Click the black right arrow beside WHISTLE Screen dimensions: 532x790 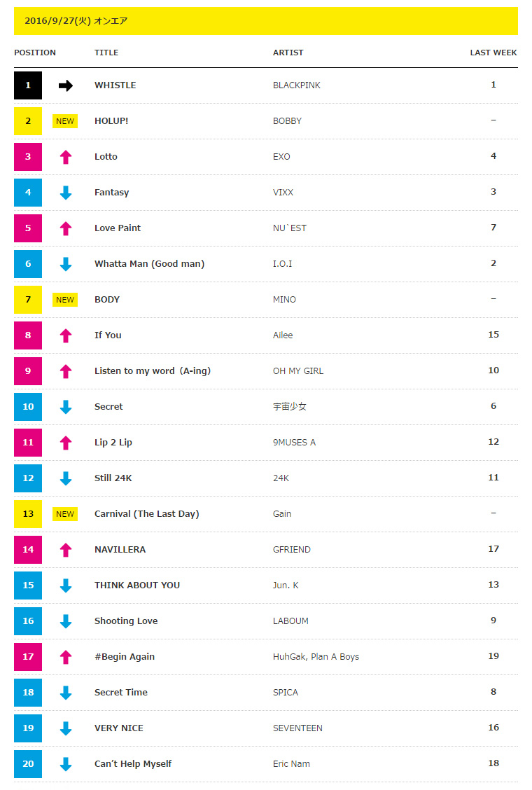[x=66, y=85]
